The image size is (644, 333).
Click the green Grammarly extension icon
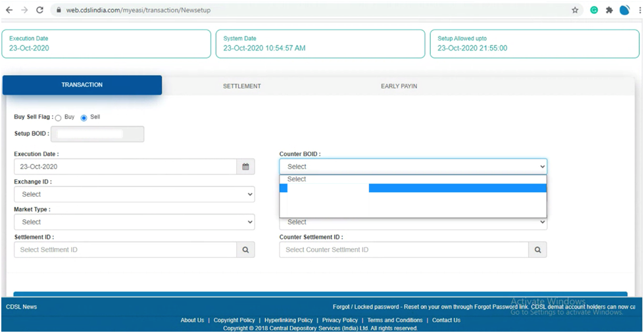click(x=594, y=11)
